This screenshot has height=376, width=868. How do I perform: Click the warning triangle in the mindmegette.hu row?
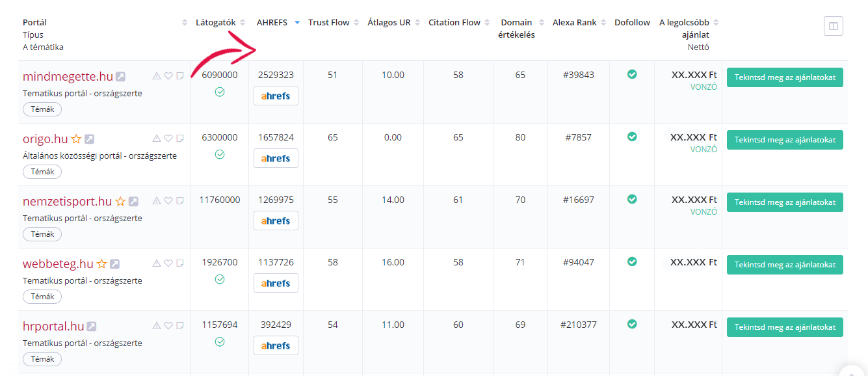156,76
